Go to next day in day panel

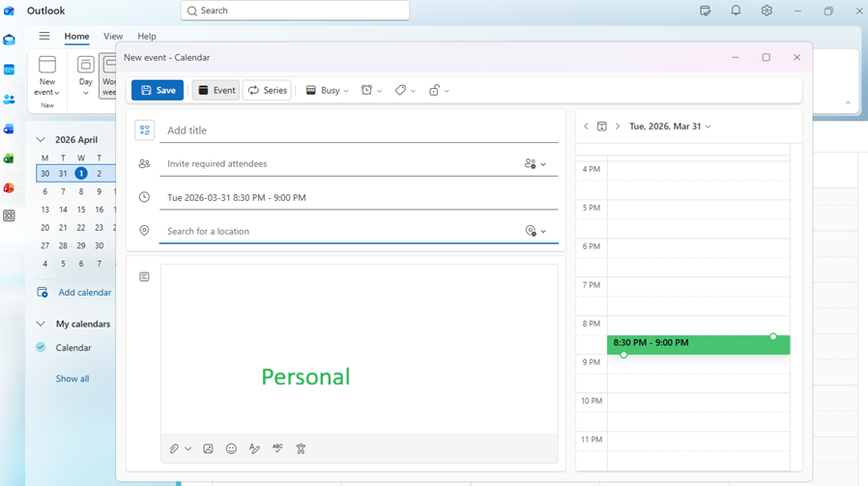click(618, 127)
